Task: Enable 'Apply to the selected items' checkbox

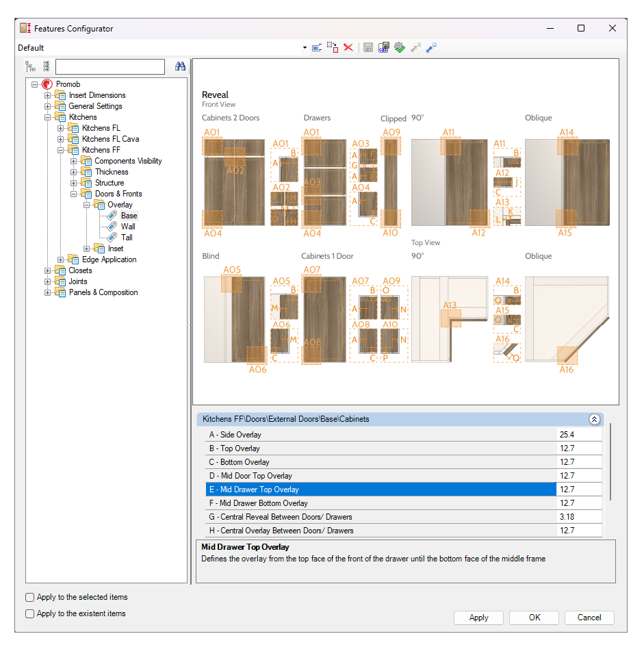Action: pyautogui.click(x=29, y=597)
